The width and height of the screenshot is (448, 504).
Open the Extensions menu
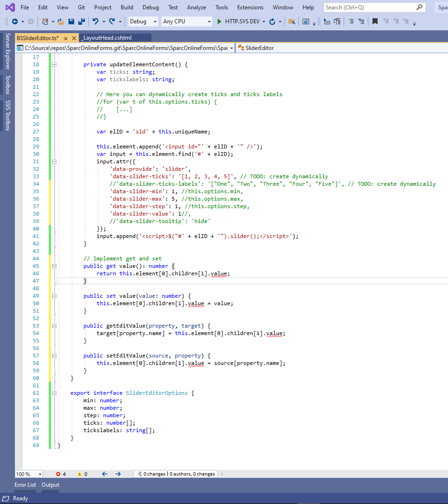(250, 7)
